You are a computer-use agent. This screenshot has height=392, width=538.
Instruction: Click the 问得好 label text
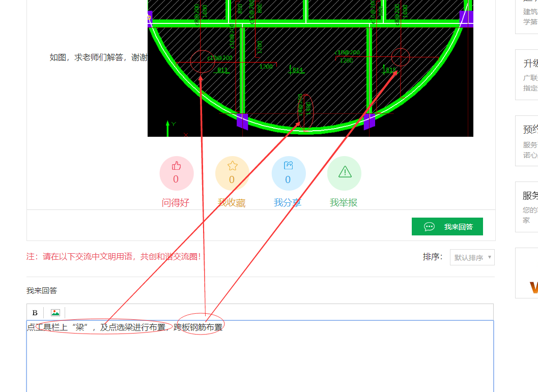[175, 202]
